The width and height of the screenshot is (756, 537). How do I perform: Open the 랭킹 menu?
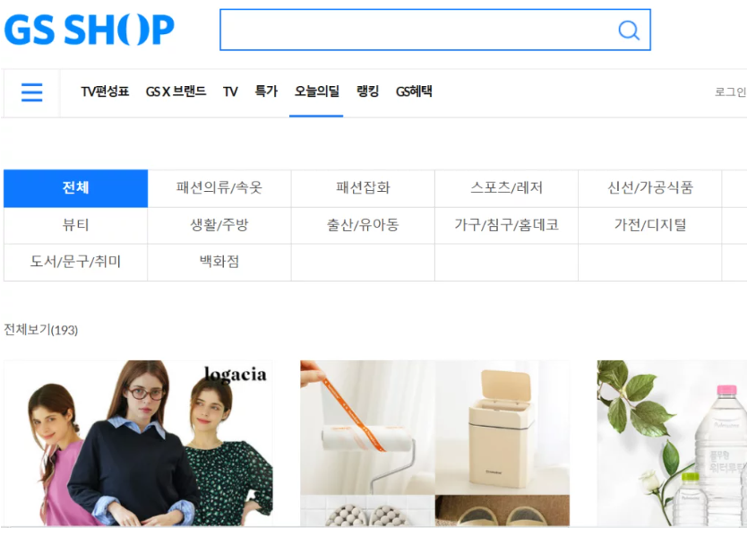coord(367,91)
